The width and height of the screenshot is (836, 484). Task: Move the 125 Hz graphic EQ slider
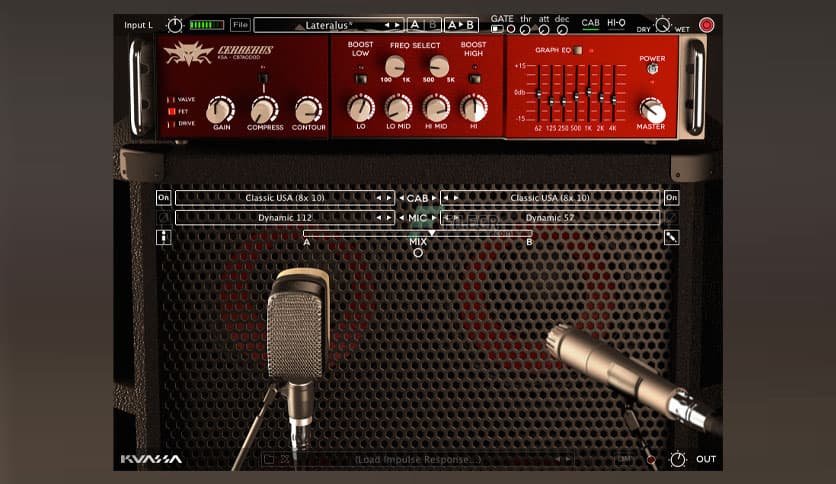pos(551,100)
